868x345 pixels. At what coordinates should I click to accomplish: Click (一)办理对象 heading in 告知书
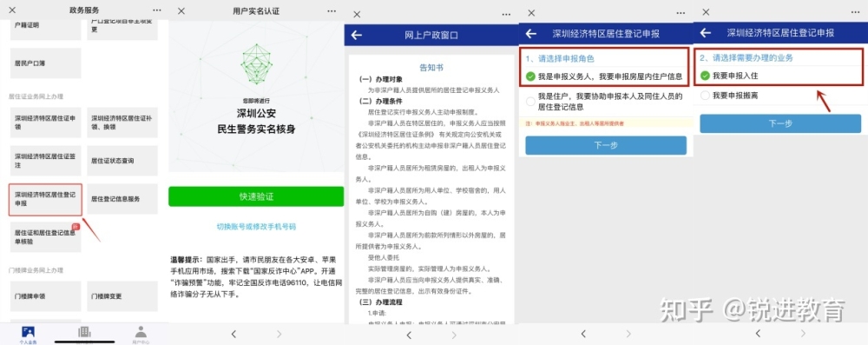pos(381,79)
